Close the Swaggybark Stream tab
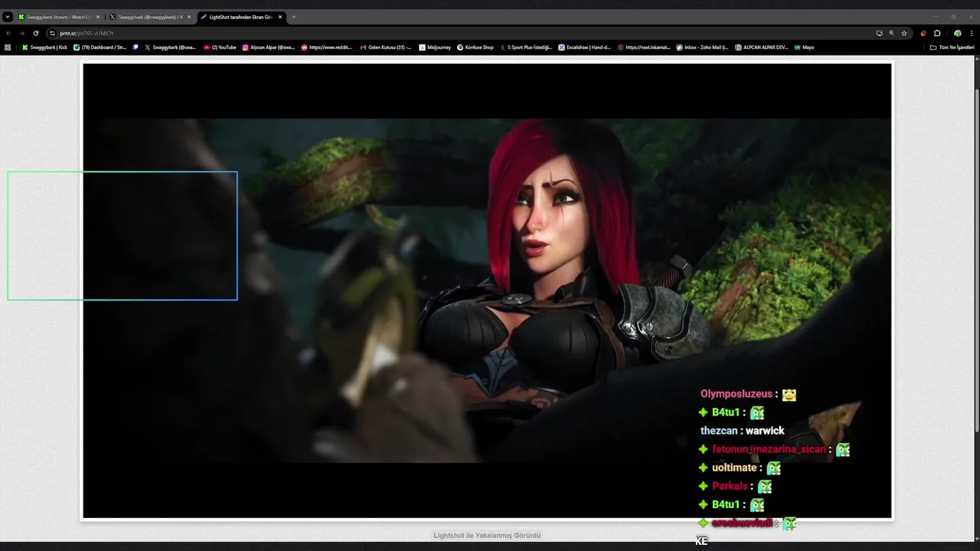This screenshot has width=980, height=551. [x=98, y=17]
